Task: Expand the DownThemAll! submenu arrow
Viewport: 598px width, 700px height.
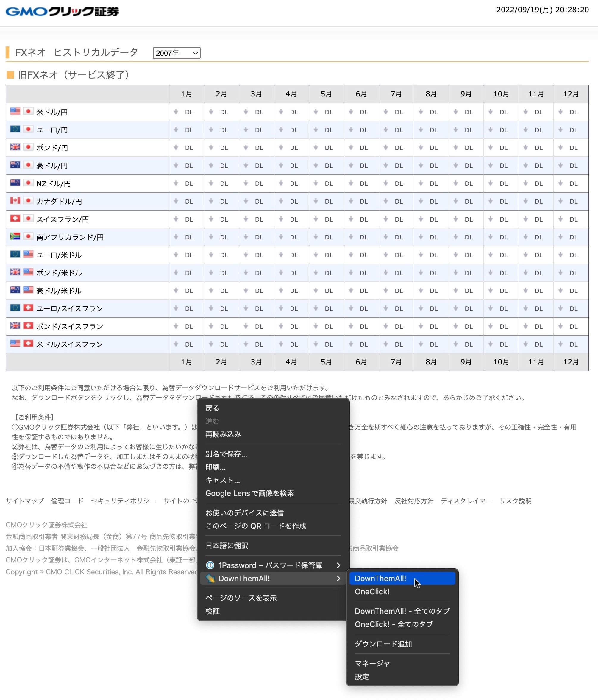Action: (338, 579)
